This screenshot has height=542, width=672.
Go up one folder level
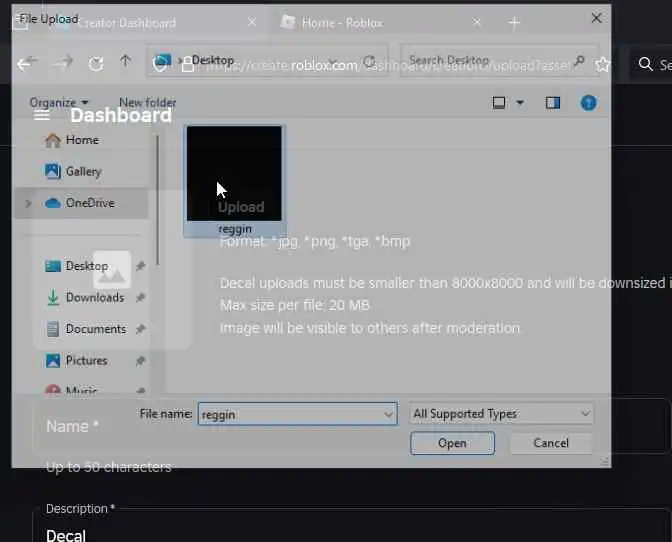point(126,61)
